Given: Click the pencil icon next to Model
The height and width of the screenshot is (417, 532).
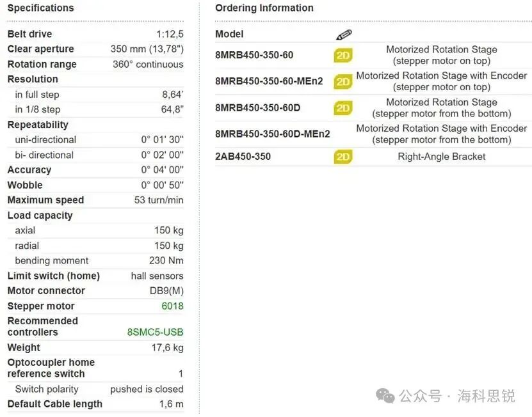Looking at the screenshot, I should (344, 35).
